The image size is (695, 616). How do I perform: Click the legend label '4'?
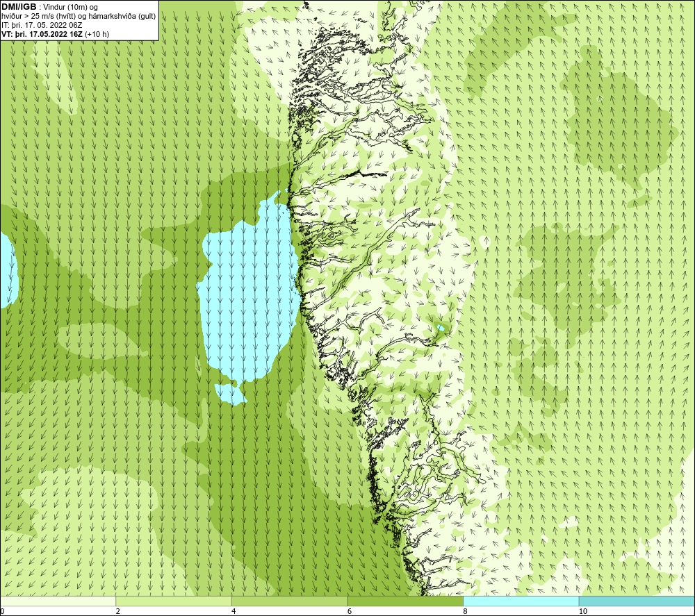tap(234, 611)
